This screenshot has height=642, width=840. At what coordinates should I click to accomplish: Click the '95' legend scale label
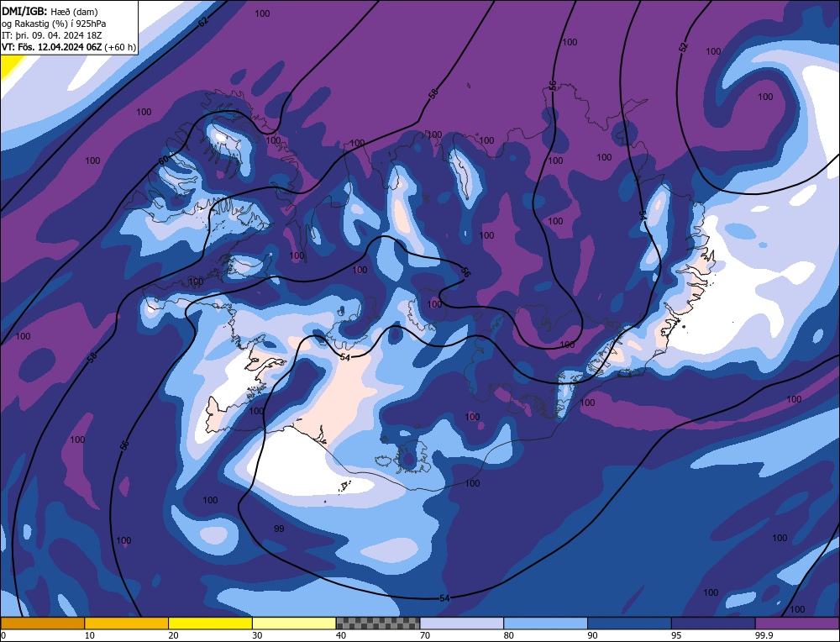(676, 635)
